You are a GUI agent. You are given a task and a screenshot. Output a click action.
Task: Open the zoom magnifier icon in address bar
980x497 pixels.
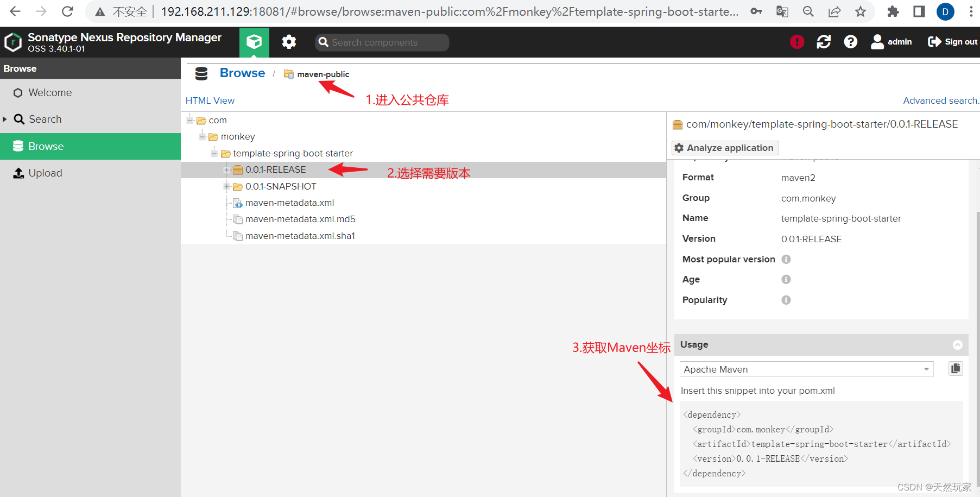pos(808,11)
